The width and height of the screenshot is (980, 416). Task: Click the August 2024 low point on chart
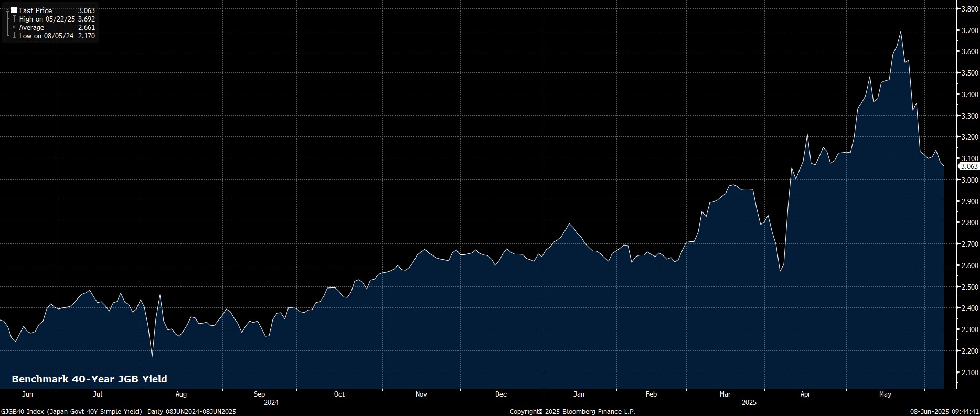pyautogui.click(x=152, y=357)
